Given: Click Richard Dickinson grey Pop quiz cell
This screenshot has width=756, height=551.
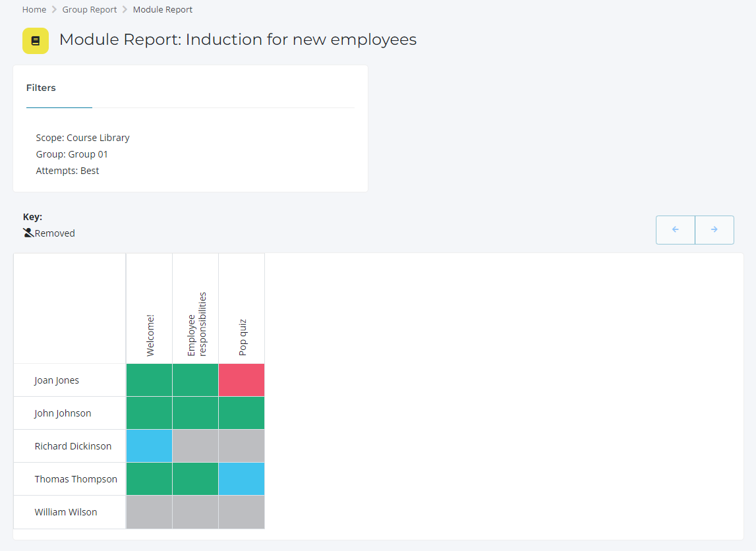Looking at the screenshot, I should pos(241,446).
